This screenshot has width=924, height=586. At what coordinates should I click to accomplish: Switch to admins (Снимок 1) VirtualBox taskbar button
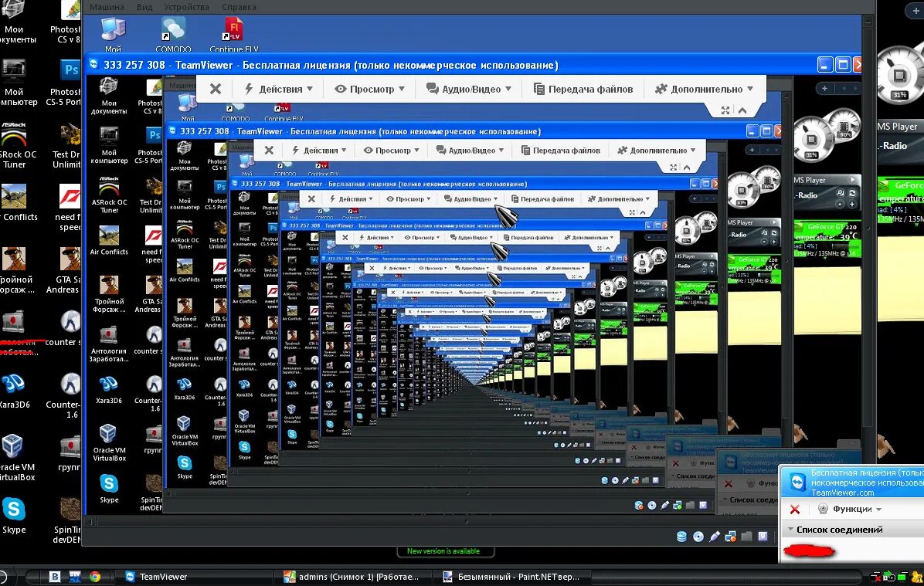pos(352,577)
